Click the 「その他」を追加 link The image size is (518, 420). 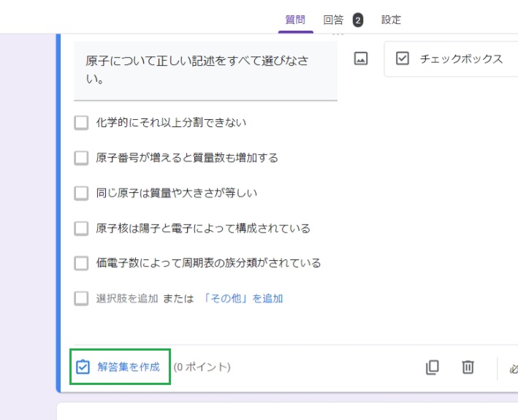point(242,299)
